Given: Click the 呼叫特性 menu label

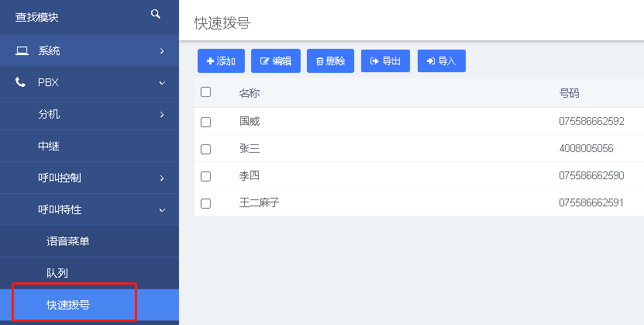Looking at the screenshot, I should coord(60,210).
